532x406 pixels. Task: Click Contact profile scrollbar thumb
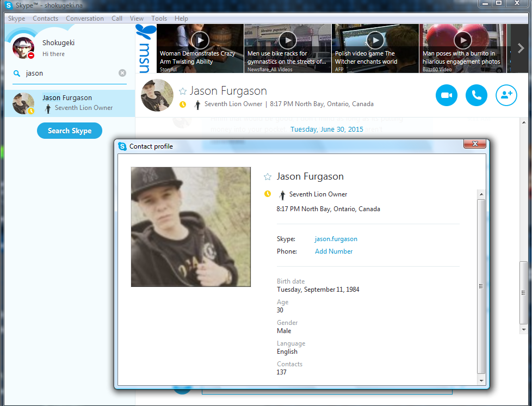[481, 286]
